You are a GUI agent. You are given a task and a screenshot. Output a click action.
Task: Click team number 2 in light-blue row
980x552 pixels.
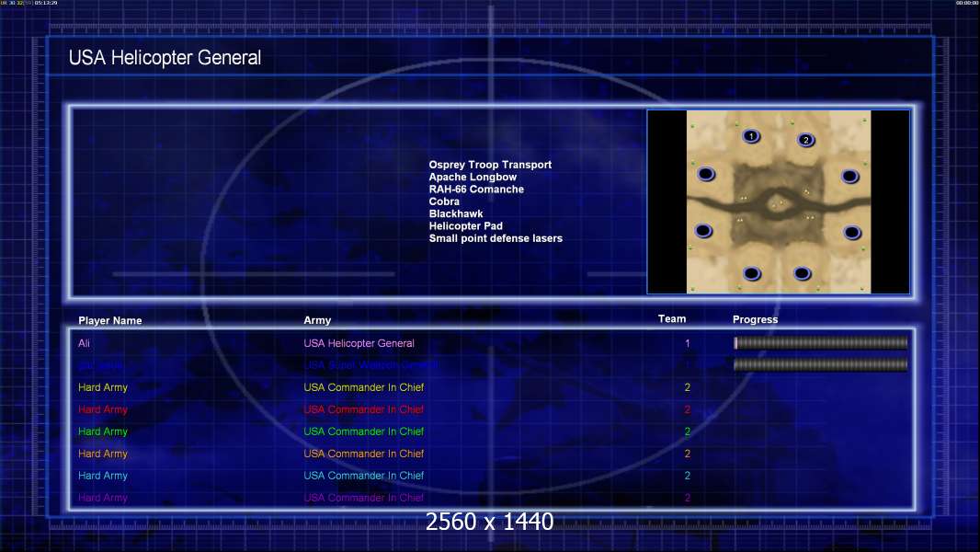coord(688,476)
